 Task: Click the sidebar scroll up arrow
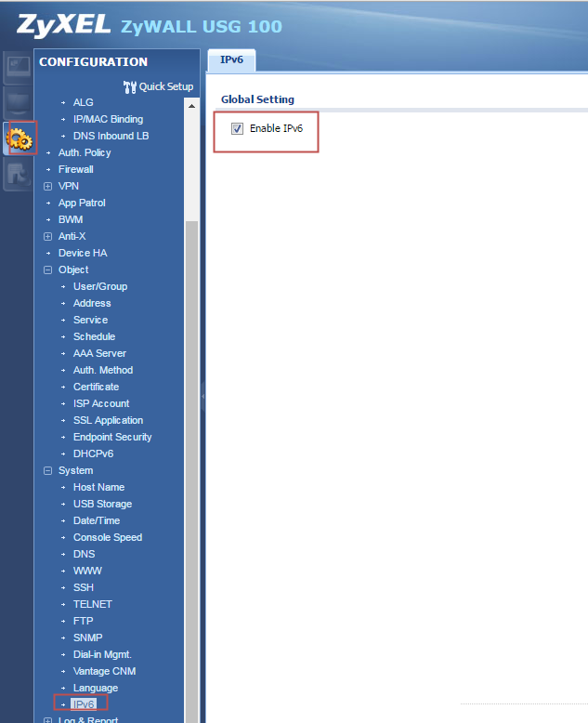tap(192, 105)
